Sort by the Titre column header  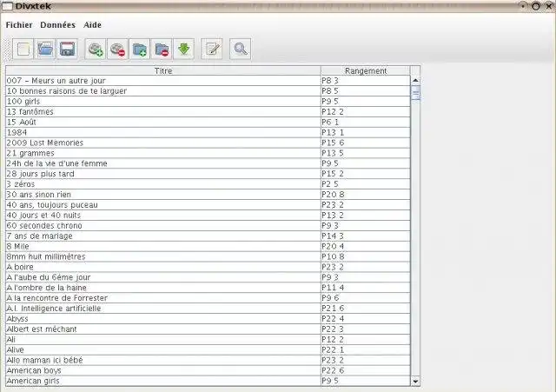(163, 70)
